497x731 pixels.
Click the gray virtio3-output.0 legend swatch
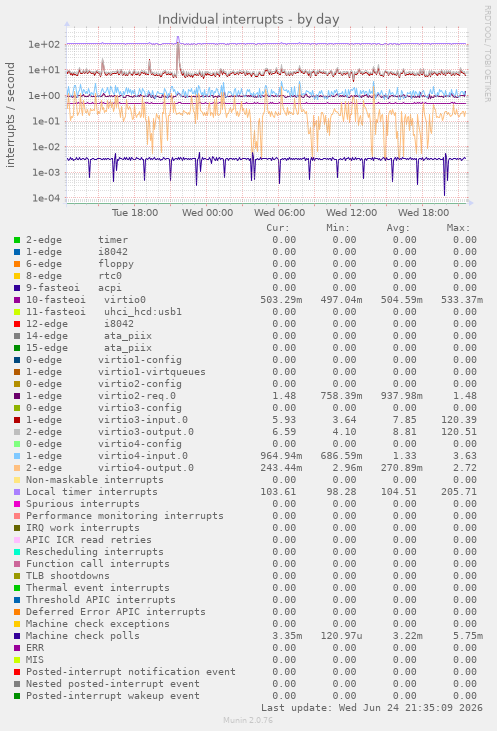tap(17, 432)
